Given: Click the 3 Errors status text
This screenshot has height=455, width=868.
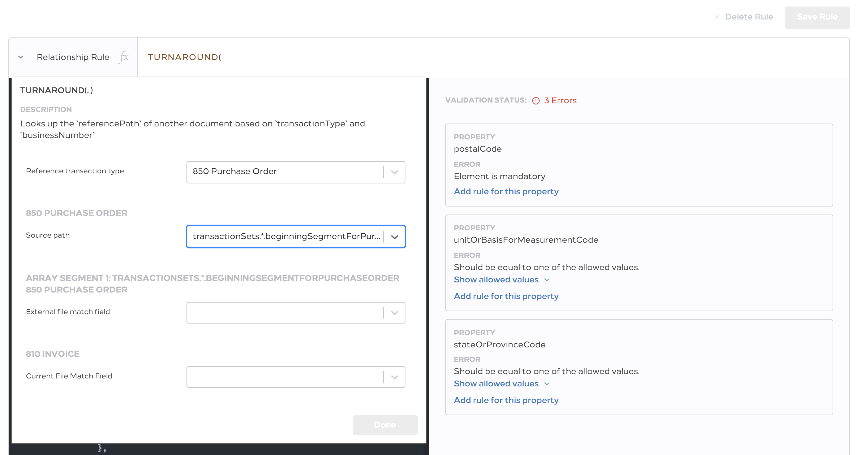Looking at the screenshot, I should (560, 100).
